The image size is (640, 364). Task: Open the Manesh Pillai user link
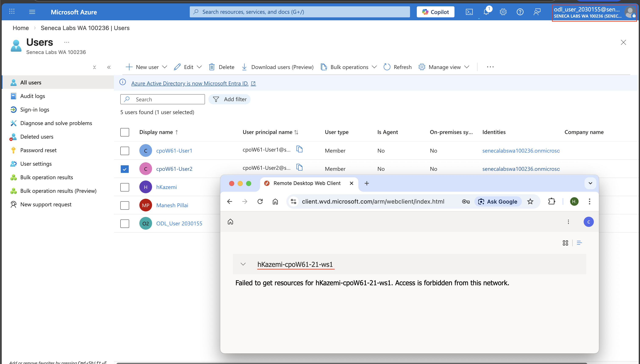point(172,205)
